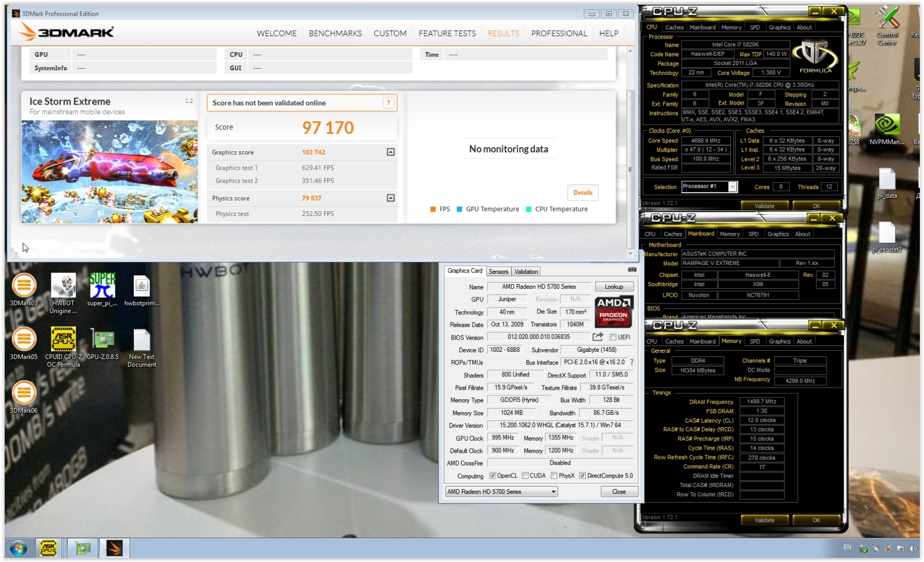This screenshot has width=924, height=562.
Task: Open the HELP tab in 3DMark
Action: pos(609,33)
